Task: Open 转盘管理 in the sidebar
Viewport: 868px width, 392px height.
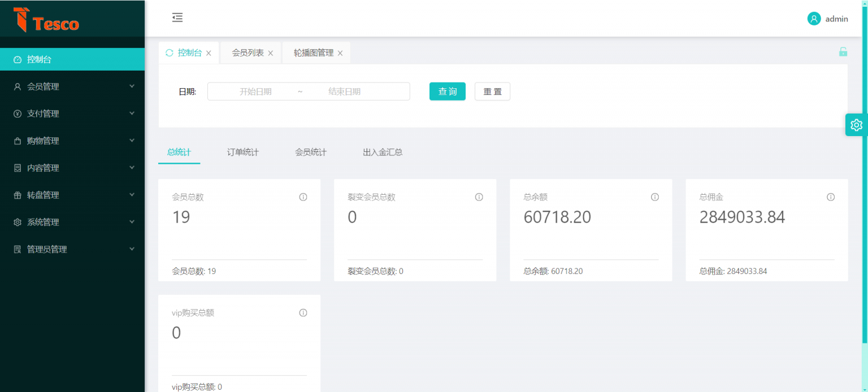Action: (44, 194)
